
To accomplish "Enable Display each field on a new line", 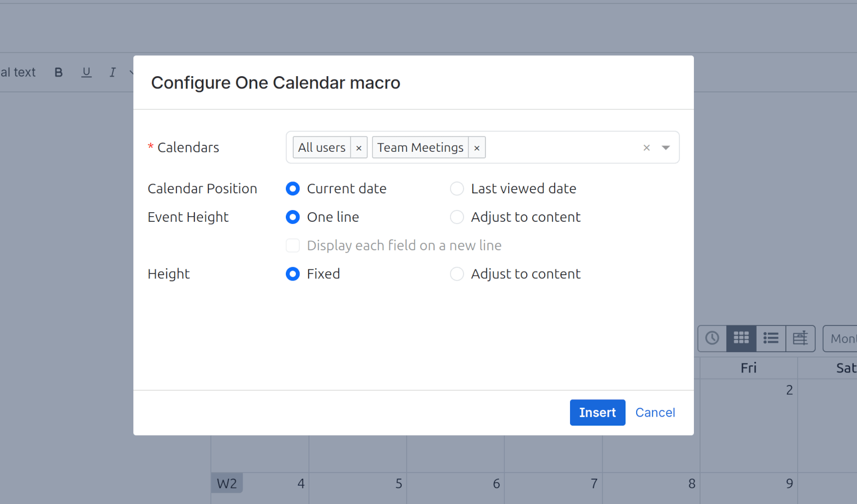I will pyautogui.click(x=293, y=245).
